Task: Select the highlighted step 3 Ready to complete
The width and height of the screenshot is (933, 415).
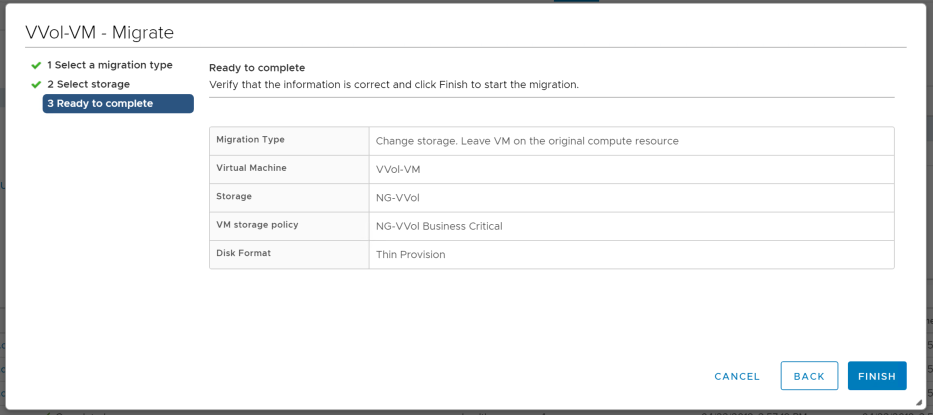Action: (x=117, y=104)
